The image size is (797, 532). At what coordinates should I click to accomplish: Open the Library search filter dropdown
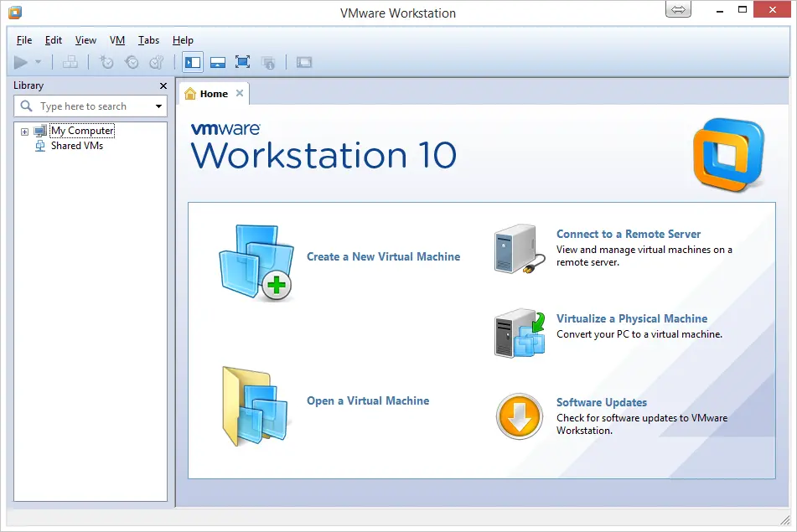point(158,106)
